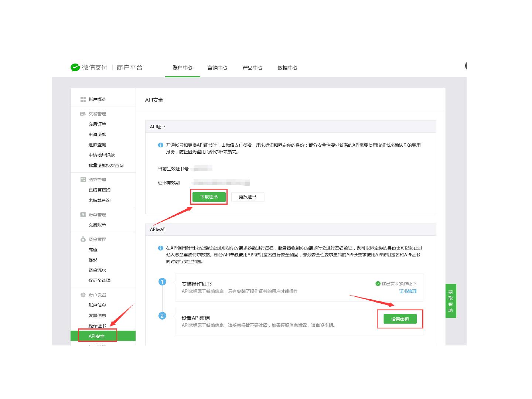532x399 pixels.
Task: Select the highlighted API安全 menu item
Action: (x=103, y=336)
